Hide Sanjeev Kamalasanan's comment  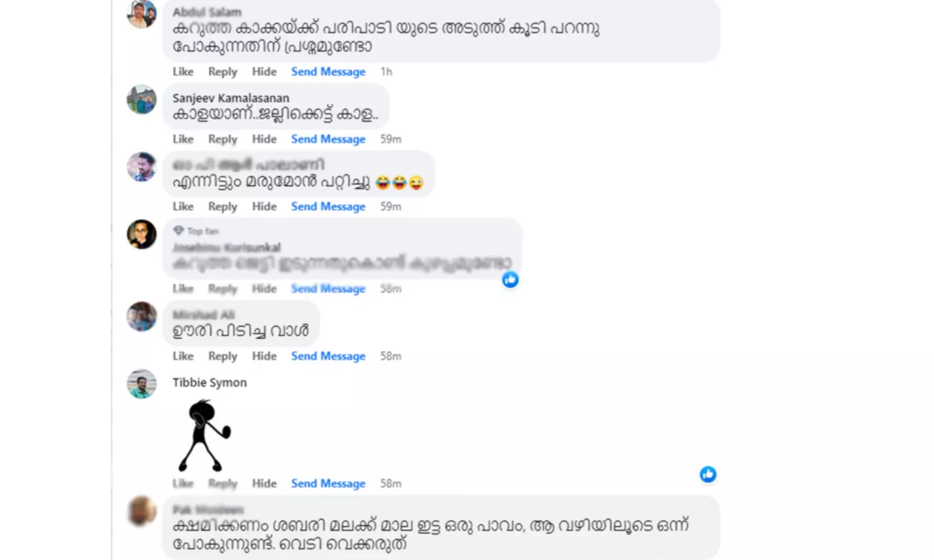[264, 139]
